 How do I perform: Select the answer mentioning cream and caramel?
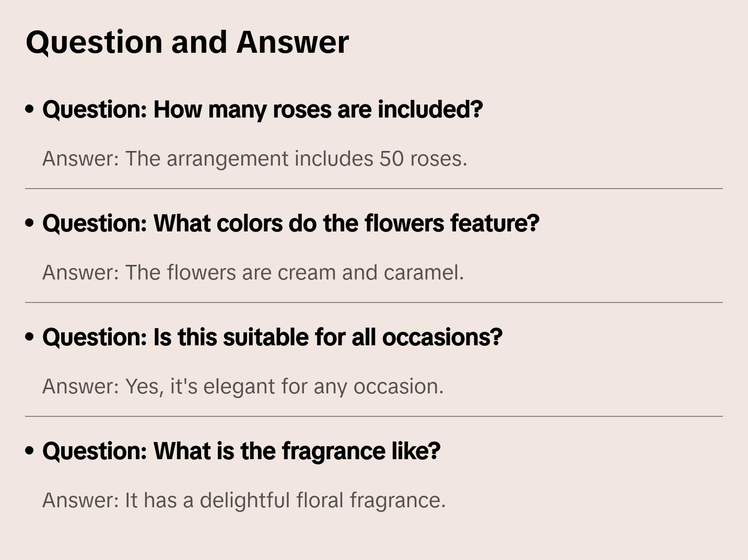click(x=253, y=273)
